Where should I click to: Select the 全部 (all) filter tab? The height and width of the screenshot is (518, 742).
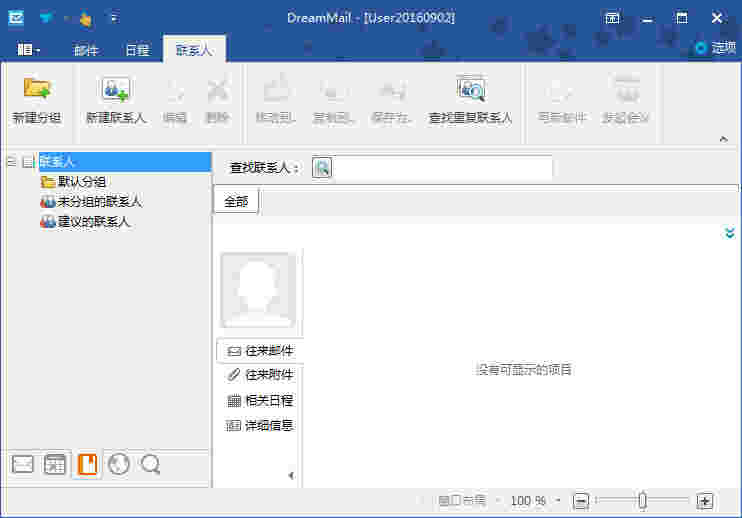(236, 202)
